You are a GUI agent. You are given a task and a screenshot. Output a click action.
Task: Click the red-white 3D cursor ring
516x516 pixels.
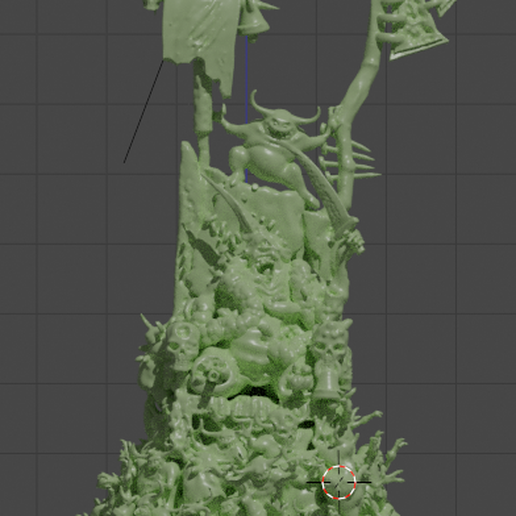(339, 482)
